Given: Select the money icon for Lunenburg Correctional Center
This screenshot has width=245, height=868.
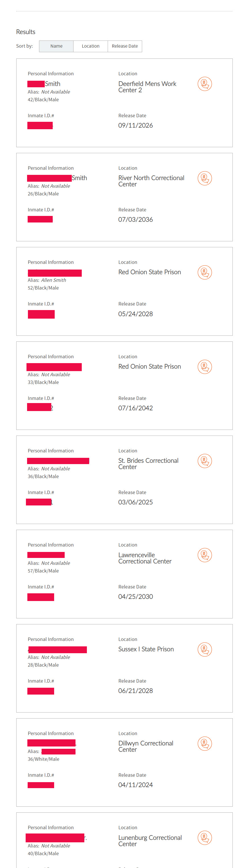Looking at the screenshot, I should pos(205,838).
